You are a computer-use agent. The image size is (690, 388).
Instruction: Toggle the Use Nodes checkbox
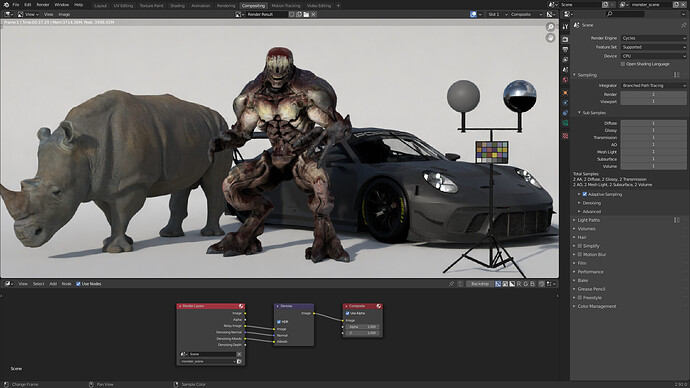tap(78, 284)
